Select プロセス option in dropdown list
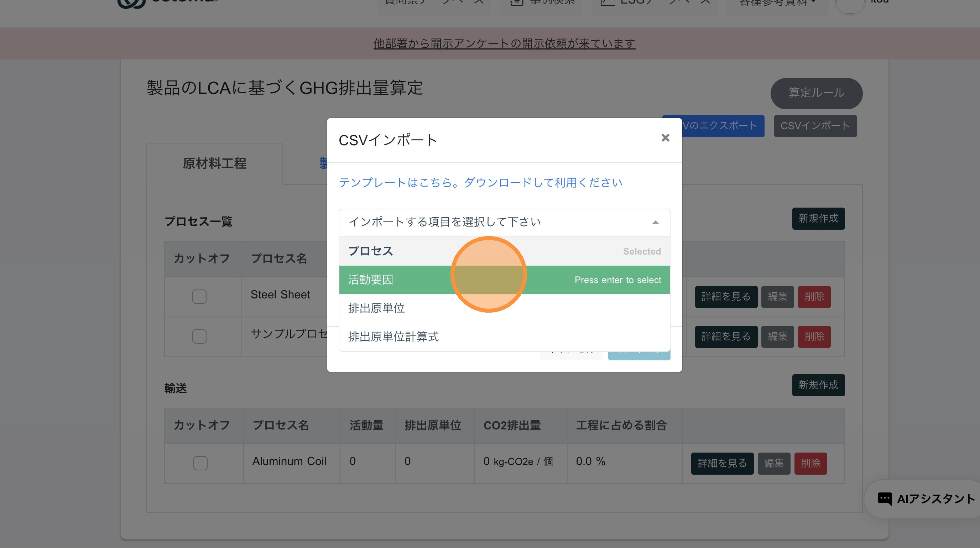The width and height of the screenshot is (980, 548). (x=371, y=251)
